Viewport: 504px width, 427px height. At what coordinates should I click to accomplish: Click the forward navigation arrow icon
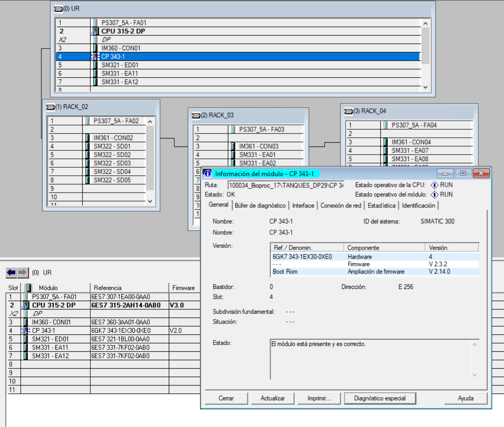(x=23, y=272)
